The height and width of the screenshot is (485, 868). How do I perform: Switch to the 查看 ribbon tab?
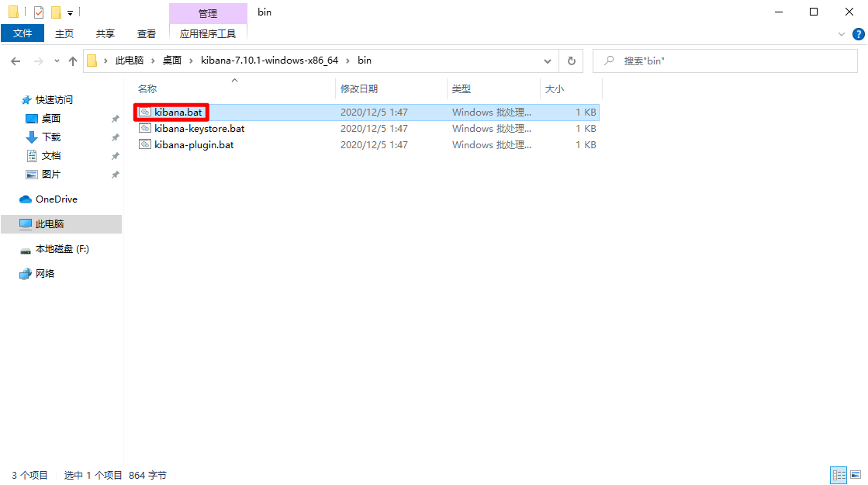point(147,34)
